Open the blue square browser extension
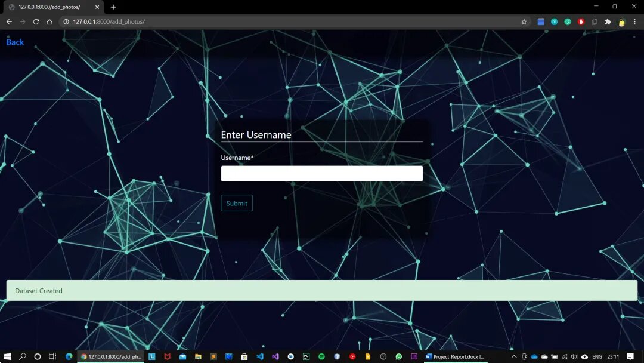 coord(540,21)
